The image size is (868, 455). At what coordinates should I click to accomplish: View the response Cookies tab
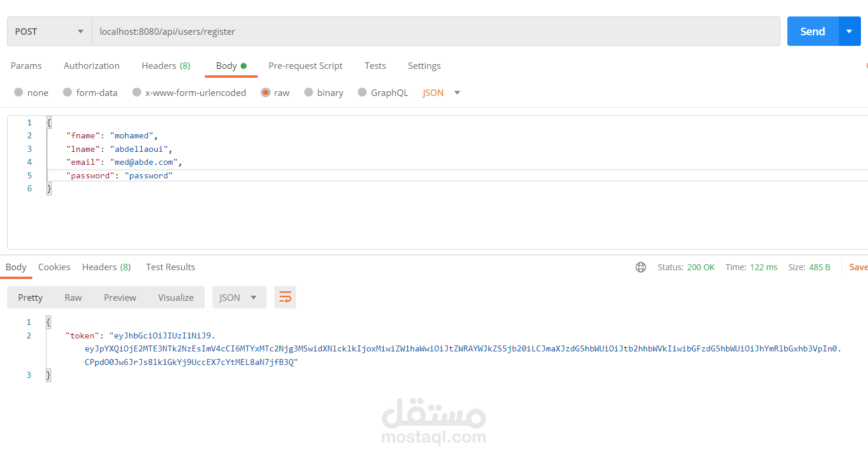pyautogui.click(x=54, y=267)
